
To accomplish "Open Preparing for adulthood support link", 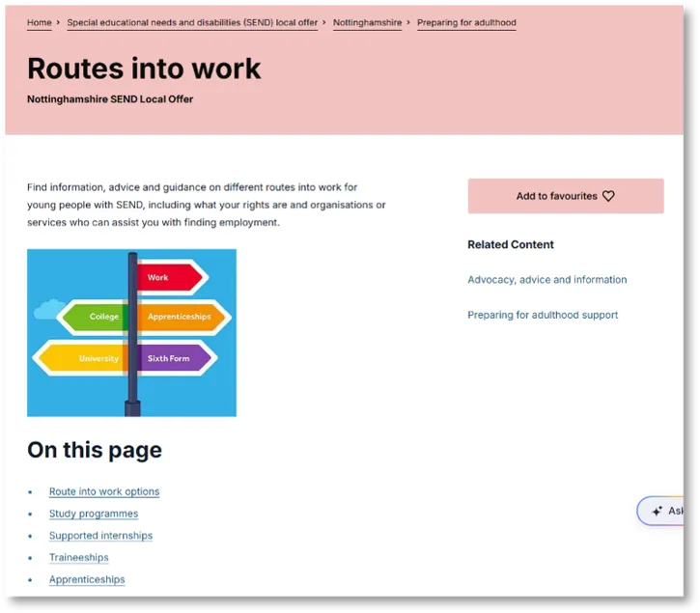I will click(543, 315).
